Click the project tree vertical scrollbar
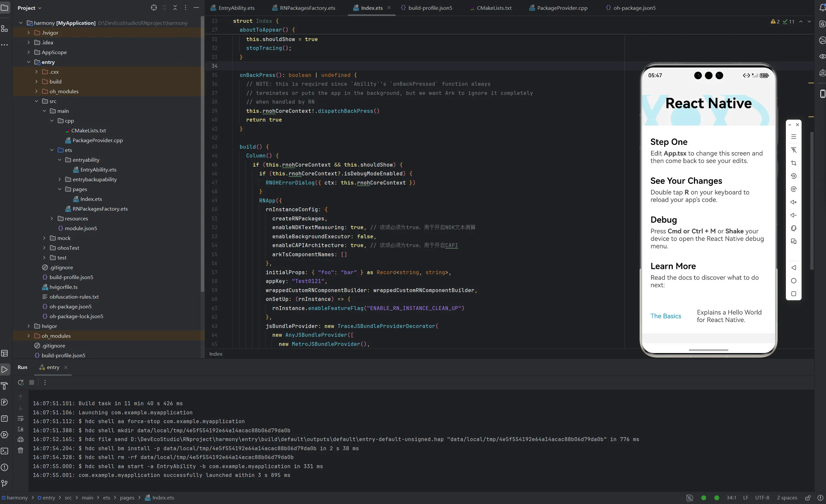The height and width of the screenshot is (504, 826). click(202, 154)
